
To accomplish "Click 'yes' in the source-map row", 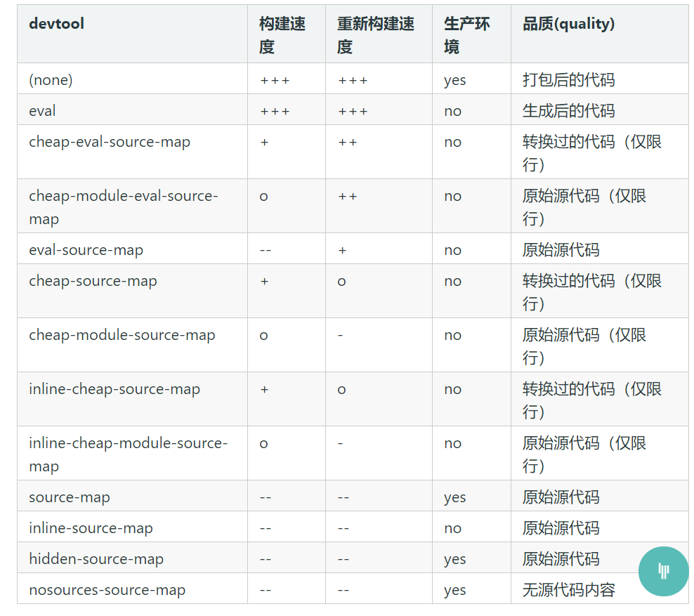I will 455,498.
